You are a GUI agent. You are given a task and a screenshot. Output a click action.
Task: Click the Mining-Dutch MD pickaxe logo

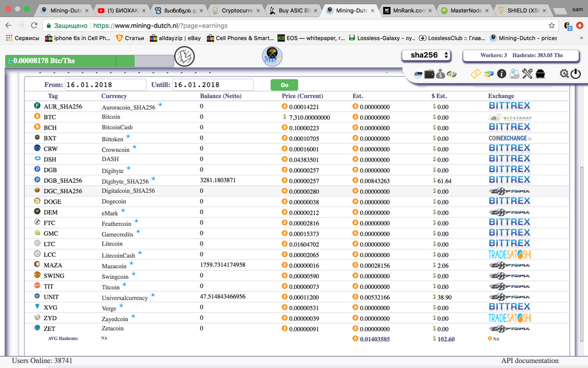pos(272,57)
